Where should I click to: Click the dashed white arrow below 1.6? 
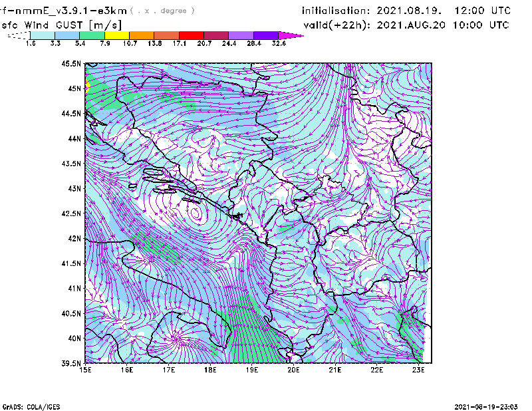(19, 35)
